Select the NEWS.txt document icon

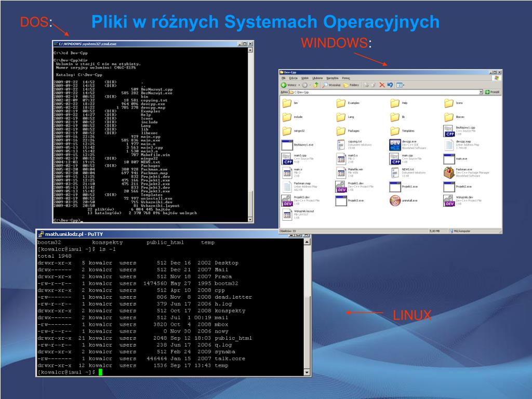pos(395,172)
